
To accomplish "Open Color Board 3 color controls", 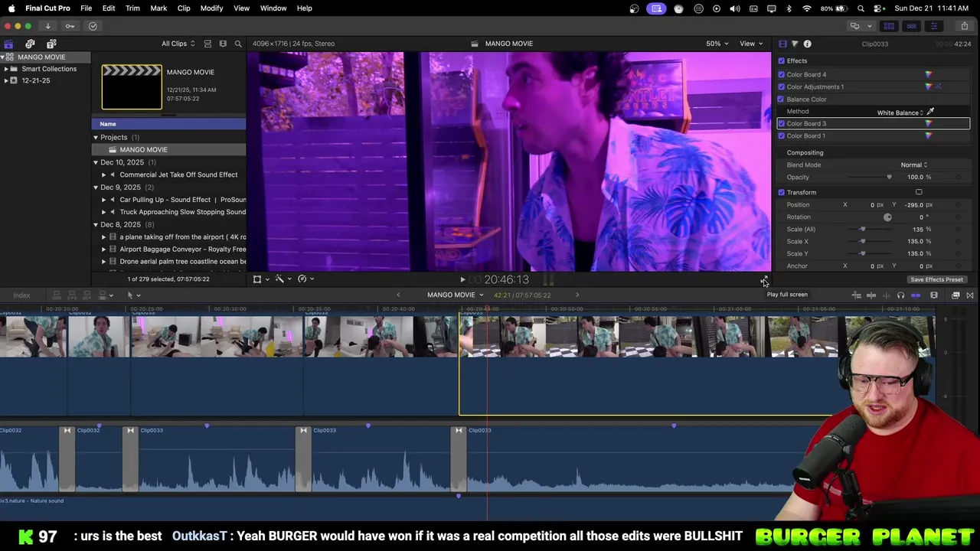I will (929, 123).
